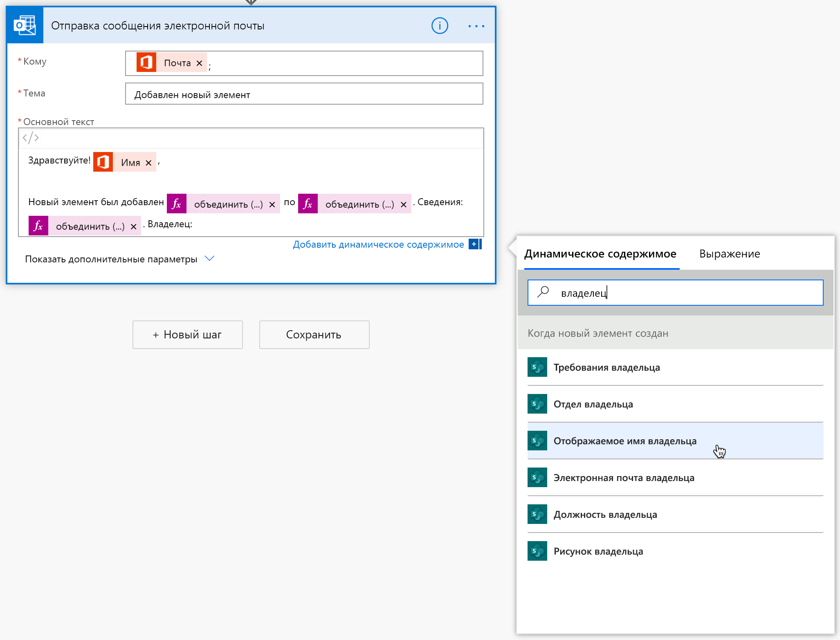
Task: Click fx icon of объединить before Владелец
Action: 38,226
